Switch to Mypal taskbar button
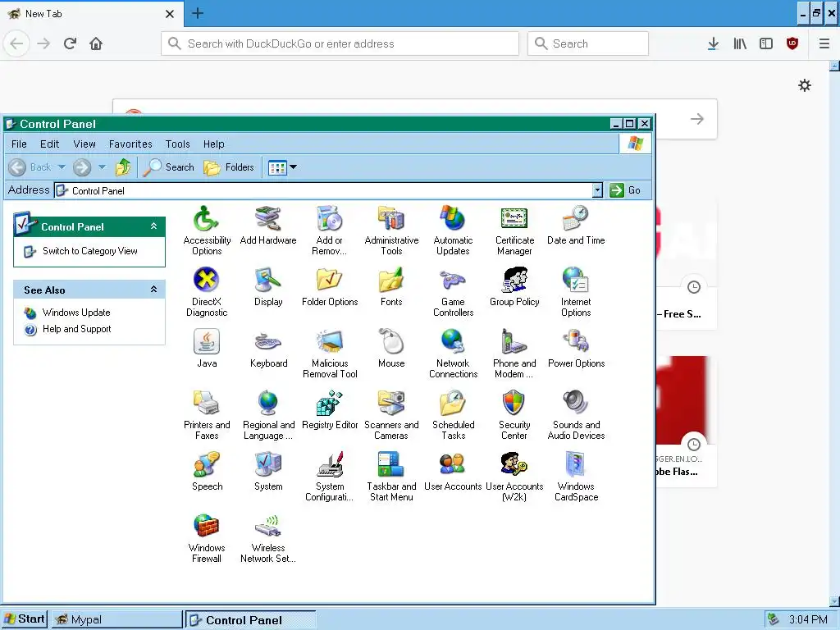This screenshot has width=840, height=630. 116,619
